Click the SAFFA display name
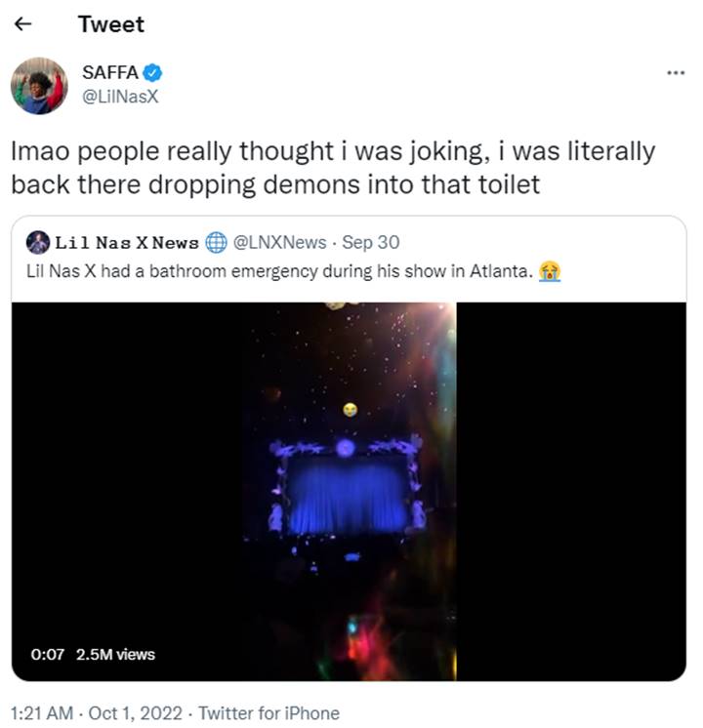Viewport: 703px width, 728px height. pyautogui.click(x=110, y=72)
